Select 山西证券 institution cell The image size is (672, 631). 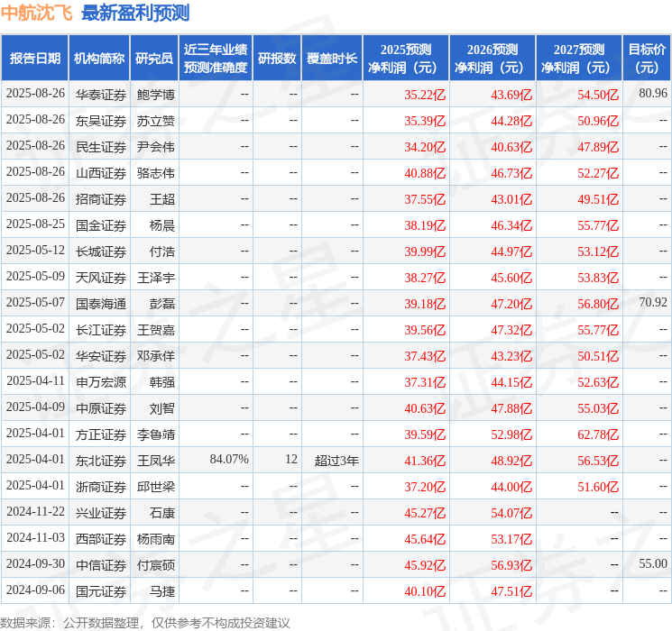[101, 173]
